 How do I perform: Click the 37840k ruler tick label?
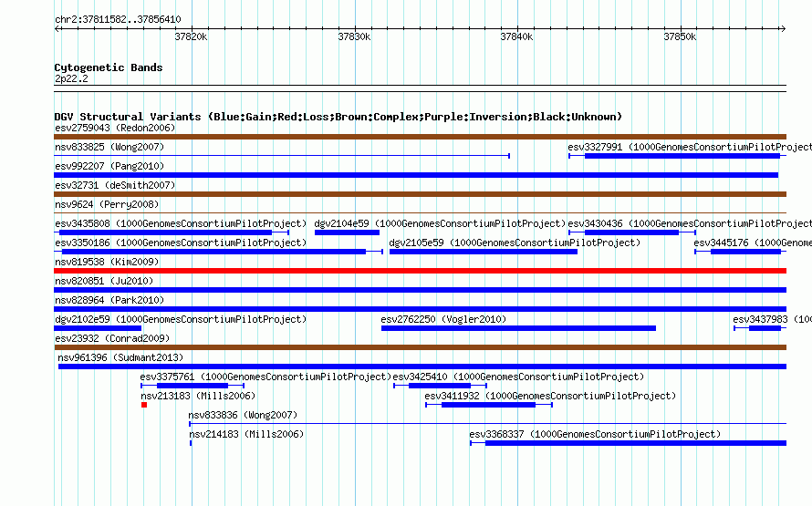pos(516,36)
